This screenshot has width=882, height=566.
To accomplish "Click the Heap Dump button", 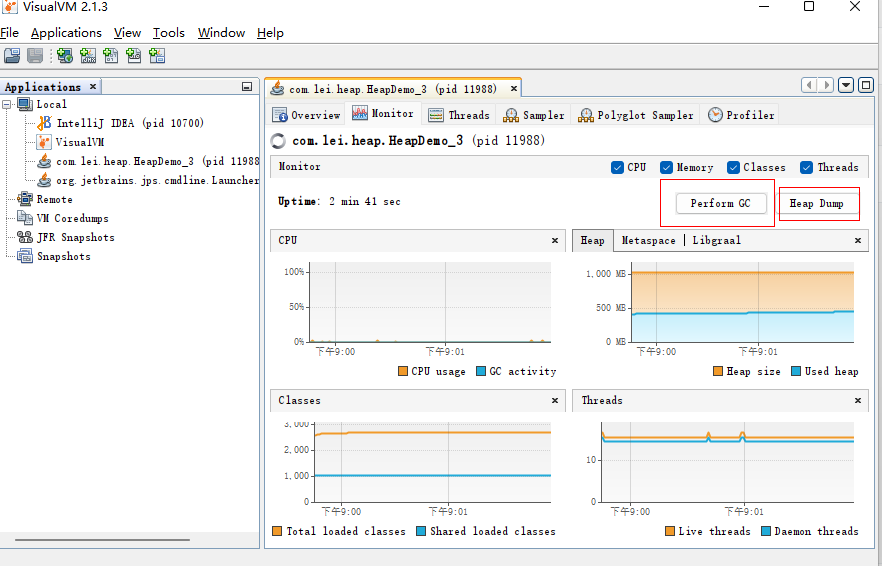I will coord(816,203).
